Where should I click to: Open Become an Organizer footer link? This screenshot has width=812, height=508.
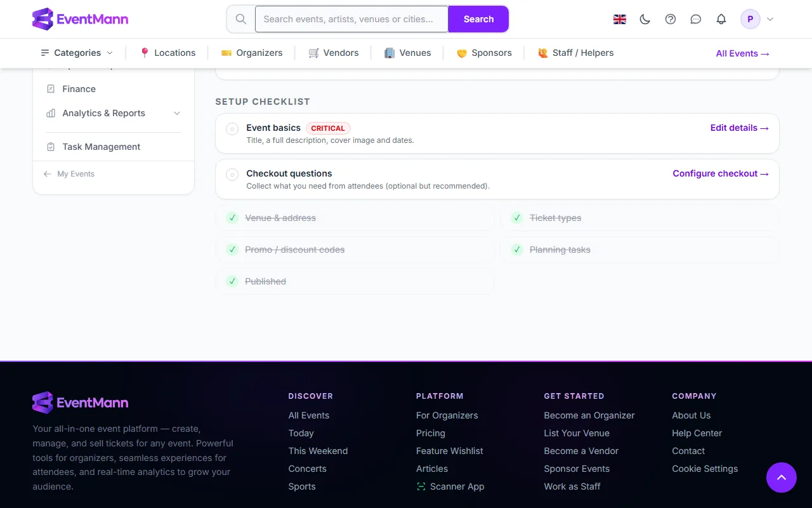589,415
